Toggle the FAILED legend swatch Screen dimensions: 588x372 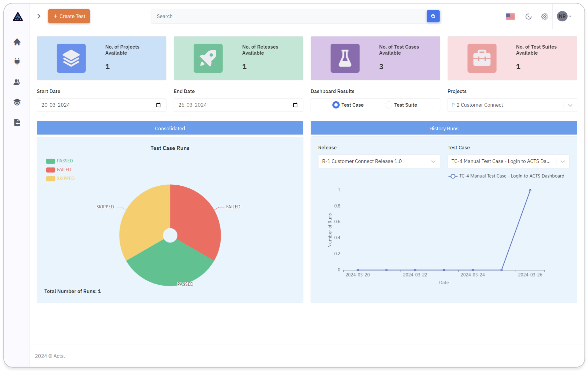51,170
